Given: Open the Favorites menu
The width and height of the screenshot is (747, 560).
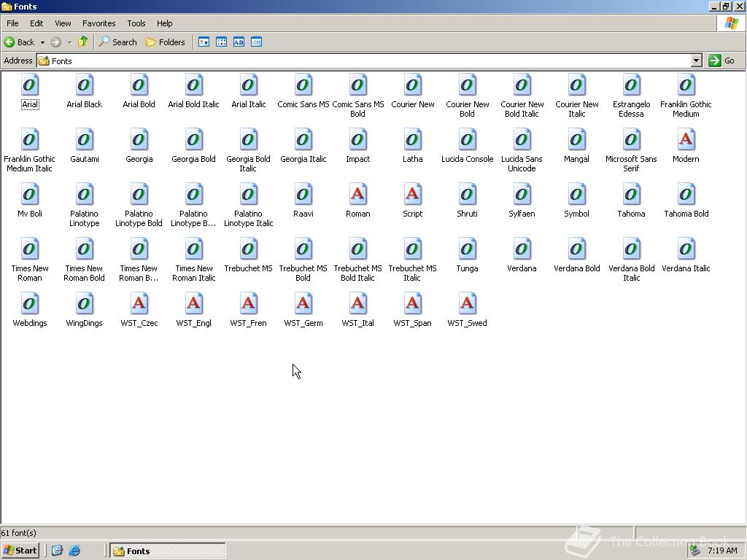Looking at the screenshot, I should 98,23.
